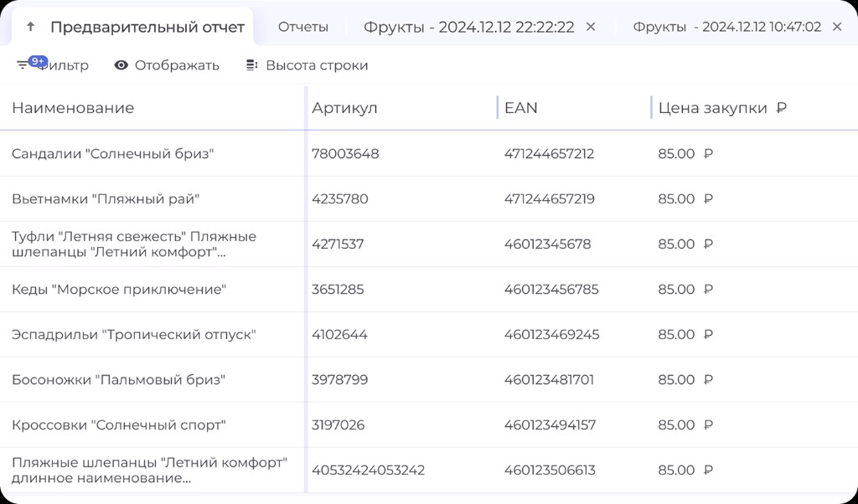Click the EAN column header
This screenshot has height=504, width=858.
pos(521,108)
